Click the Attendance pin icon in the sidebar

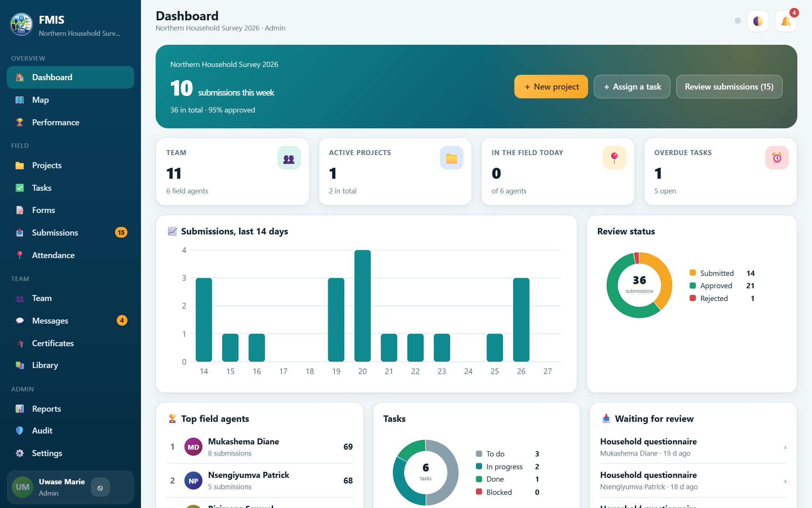(x=20, y=255)
